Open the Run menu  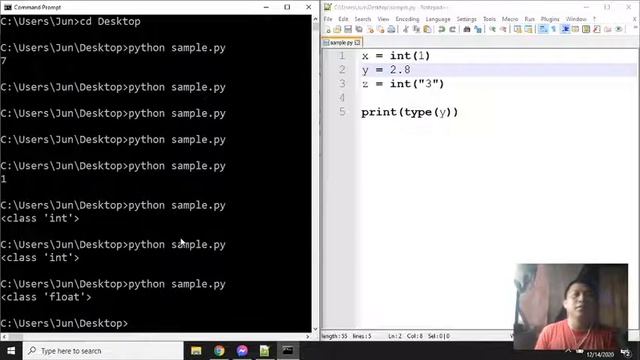(x=529, y=19)
